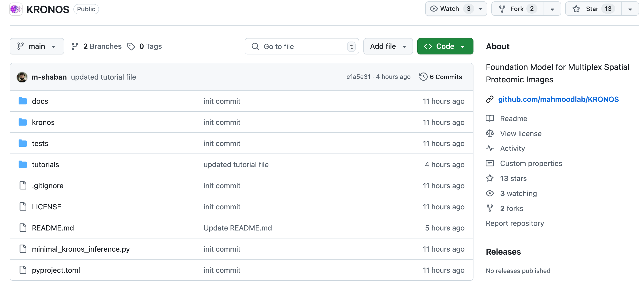Open Activity from About sidebar
This screenshot has height=284, width=644.
point(512,149)
